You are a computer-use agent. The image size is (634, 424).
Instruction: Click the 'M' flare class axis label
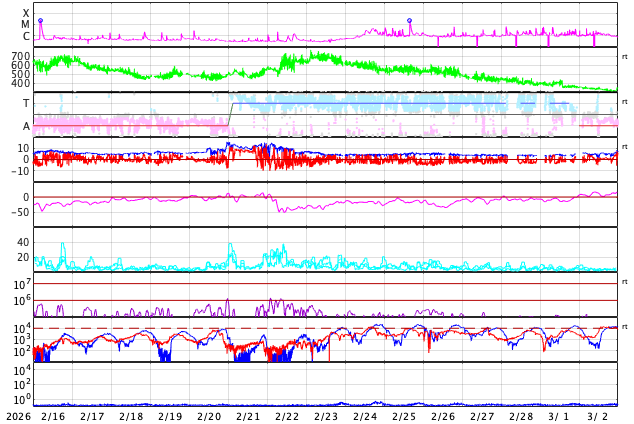pyautogui.click(x=25, y=25)
